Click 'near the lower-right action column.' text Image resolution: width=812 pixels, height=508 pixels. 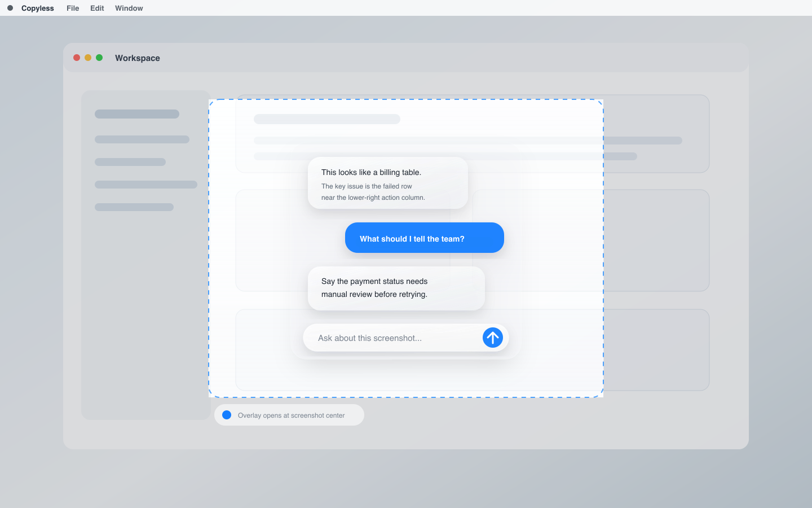[x=373, y=198]
